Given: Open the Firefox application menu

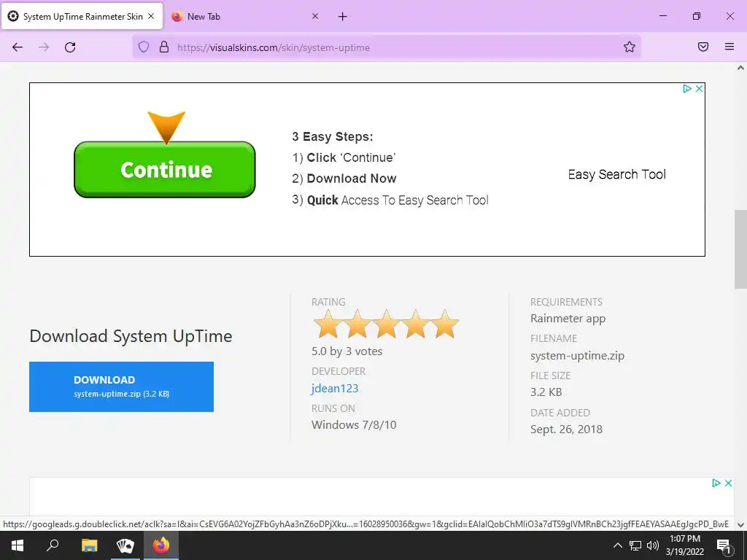Looking at the screenshot, I should (x=729, y=47).
